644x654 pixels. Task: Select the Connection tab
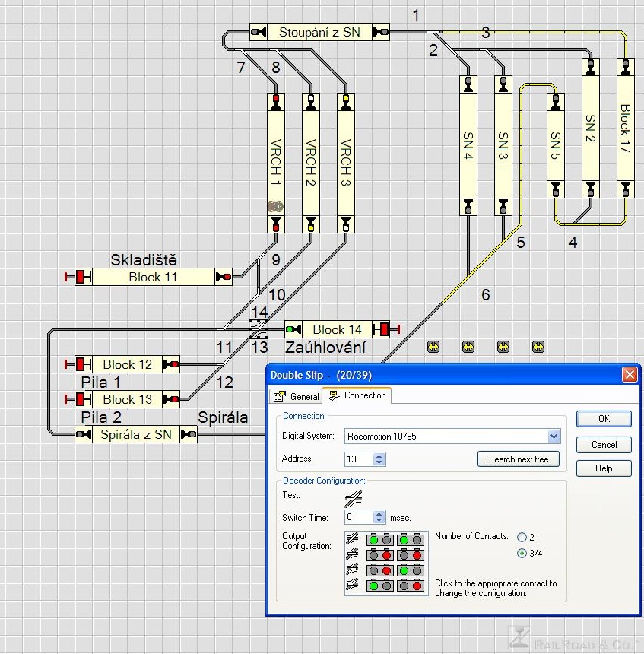click(357, 395)
